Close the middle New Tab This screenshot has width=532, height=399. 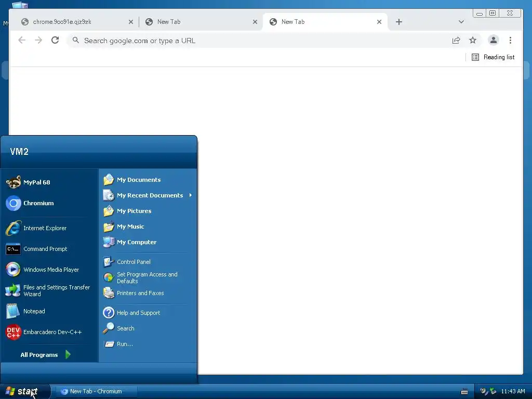[255, 22]
